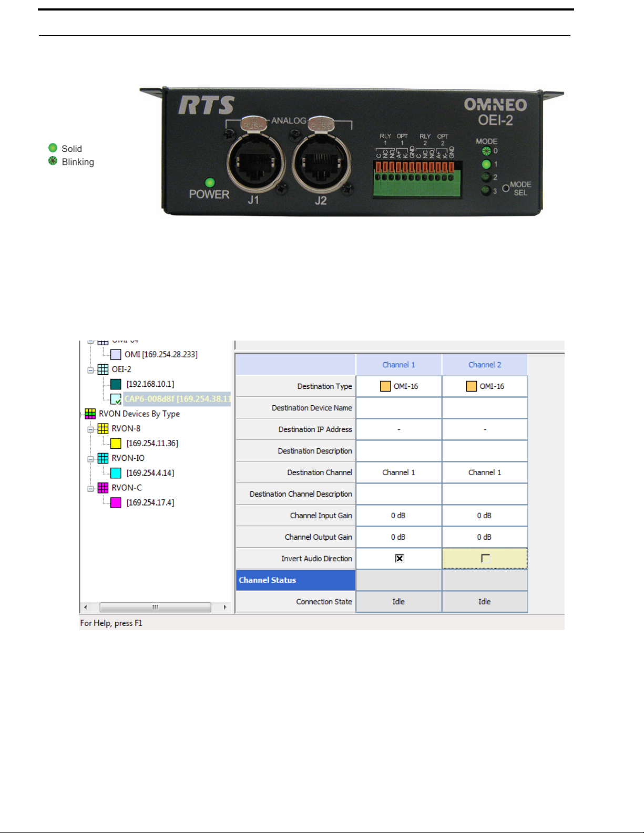Screen dimensions: 644x833
Task: Select the dark teal 192.168.10.1 device icon
Action: pyautogui.click(x=116, y=384)
